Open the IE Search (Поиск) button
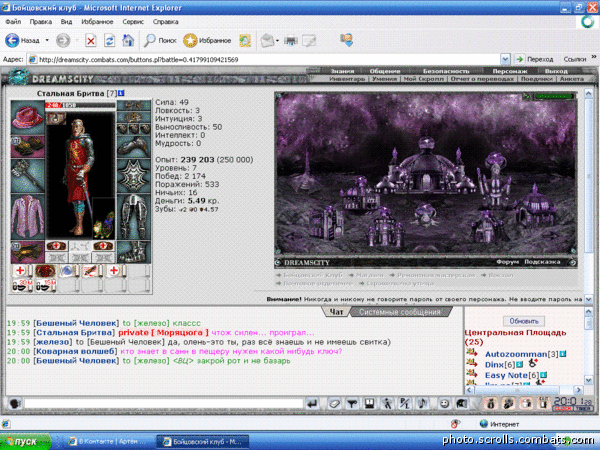The height and width of the screenshot is (450, 600). [x=160, y=40]
